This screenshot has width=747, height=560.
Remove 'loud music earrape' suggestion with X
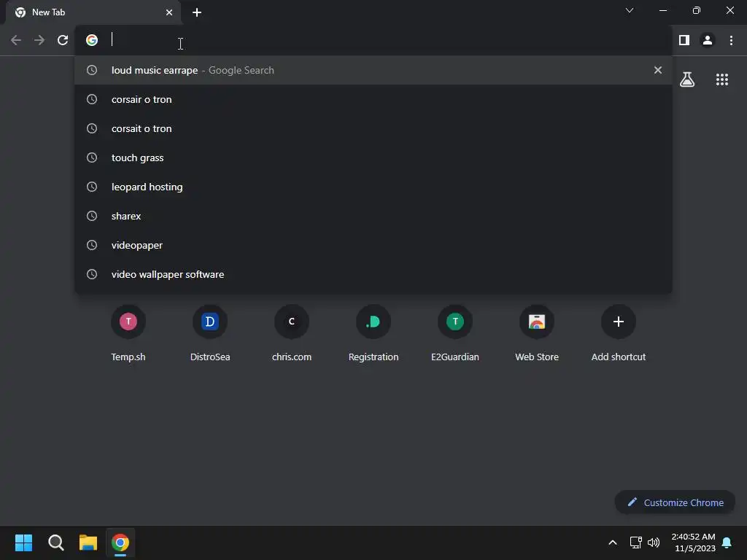pyautogui.click(x=658, y=70)
